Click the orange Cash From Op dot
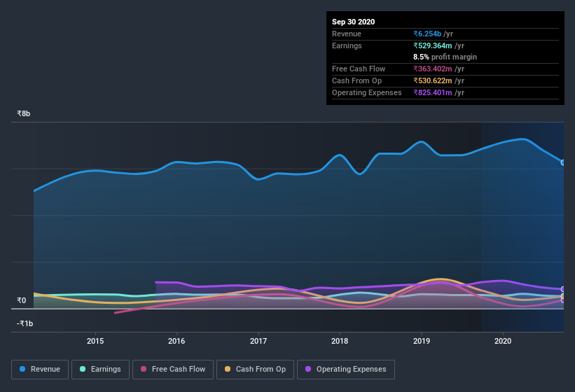The image size is (575, 392). coord(228,369)
